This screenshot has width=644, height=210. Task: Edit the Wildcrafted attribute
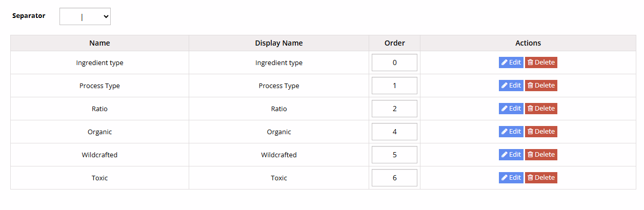click(x=511, y=155)
